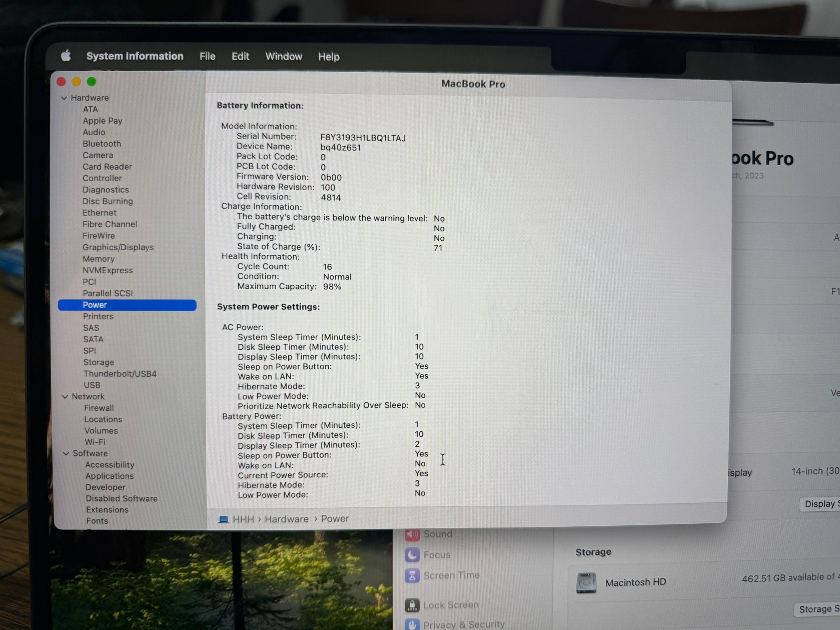Collapse the Hardware section
The width and height of the screenshot is (840, 630).
[64, 98]
